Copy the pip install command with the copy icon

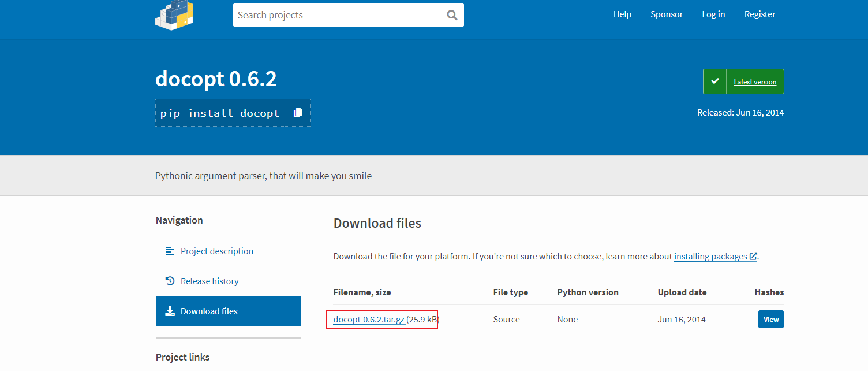[x=298, y=113]
